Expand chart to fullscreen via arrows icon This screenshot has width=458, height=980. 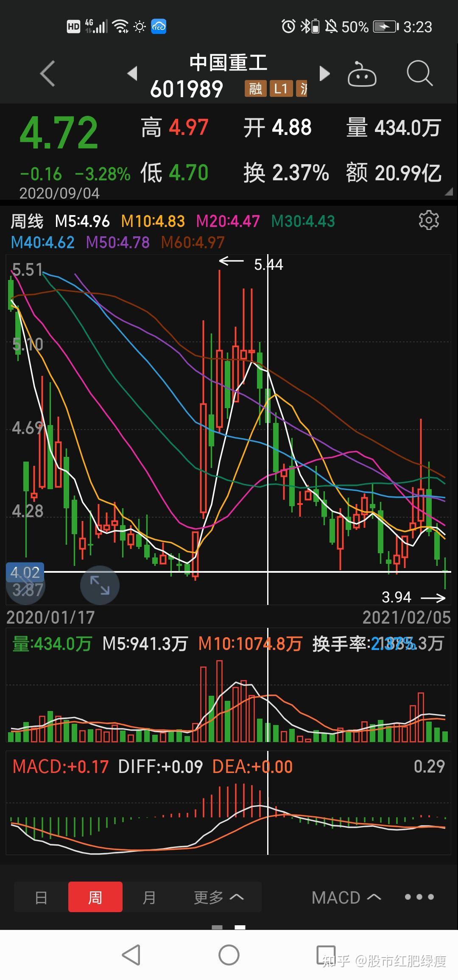[100, 585]
